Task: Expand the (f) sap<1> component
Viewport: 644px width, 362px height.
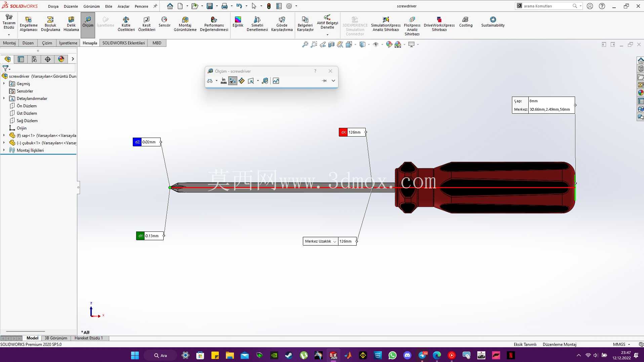Action: click(x=4, y=135)
